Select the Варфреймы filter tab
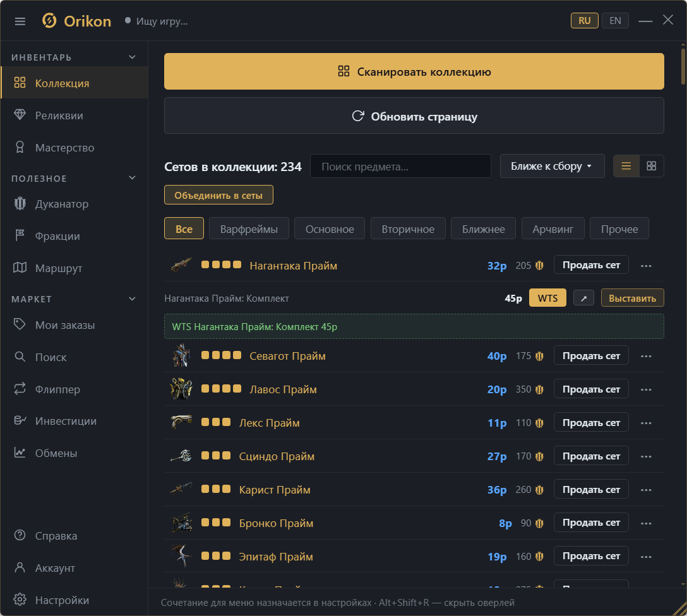Viewport: 687px width, 616px height. 249,228
